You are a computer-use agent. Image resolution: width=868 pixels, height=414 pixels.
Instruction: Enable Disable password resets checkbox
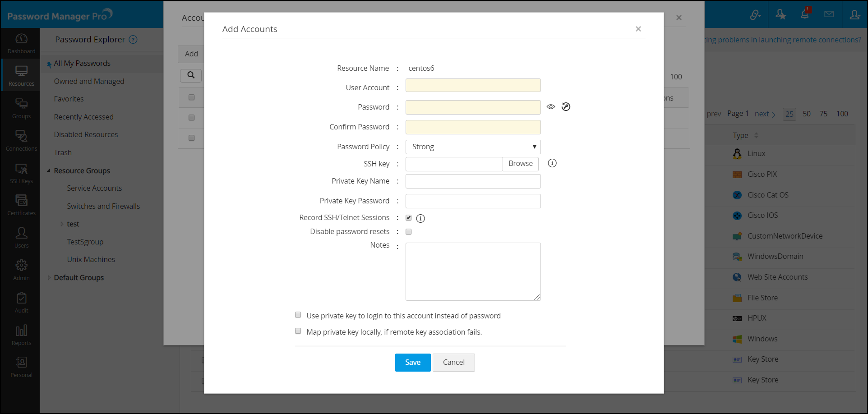[409, 232]
